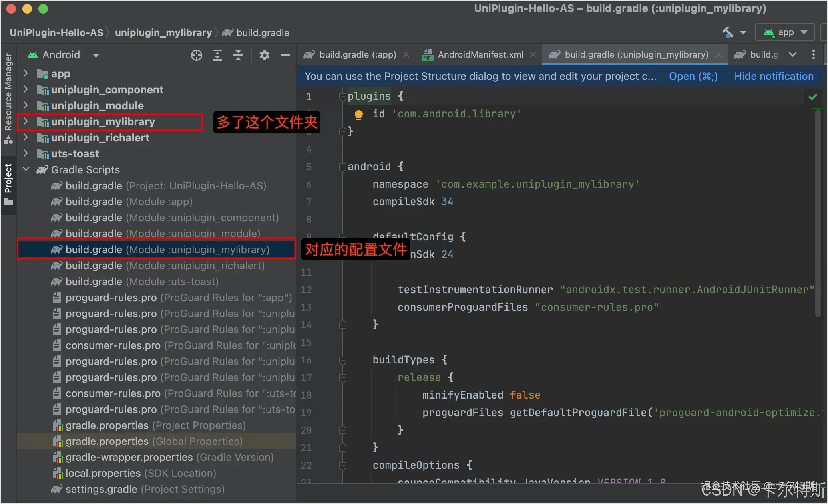Fold the release block at line 17
Viewport: 828px width, 504px height.
click(342, 378)
